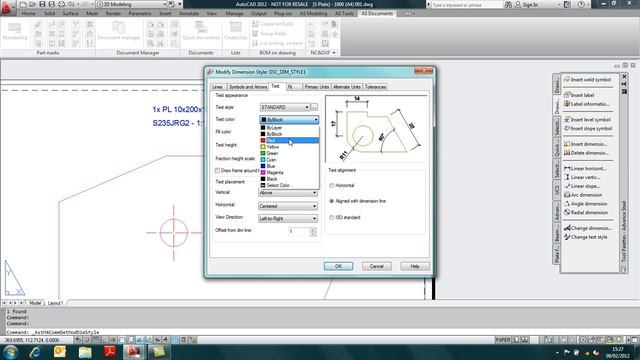Click the Save icon in quick access toolbar

(x=42, y=4)
